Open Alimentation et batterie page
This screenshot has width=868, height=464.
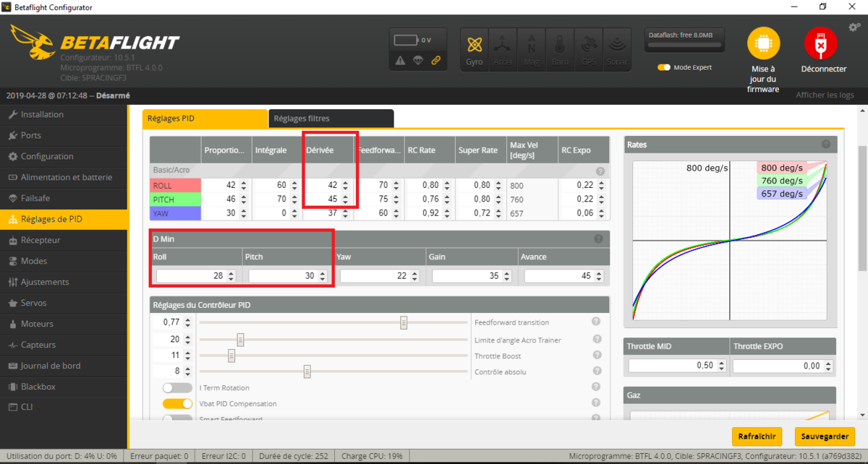click(64, 177)
